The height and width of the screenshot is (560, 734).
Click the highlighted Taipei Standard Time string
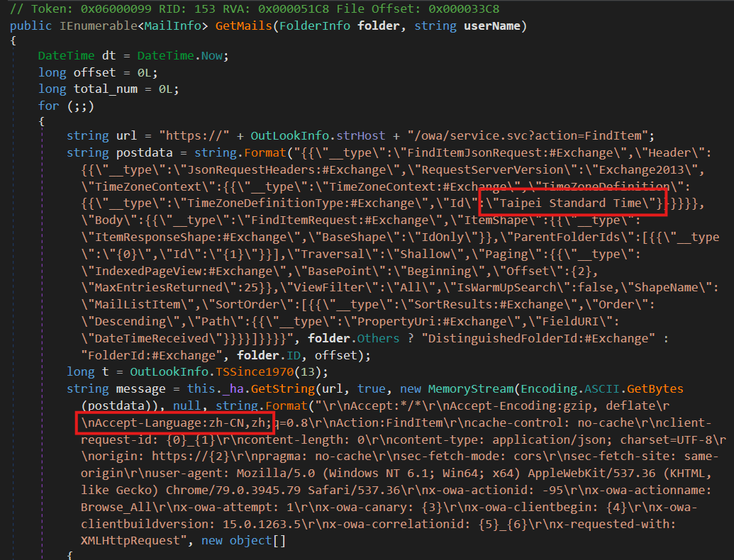coord(572,203)
